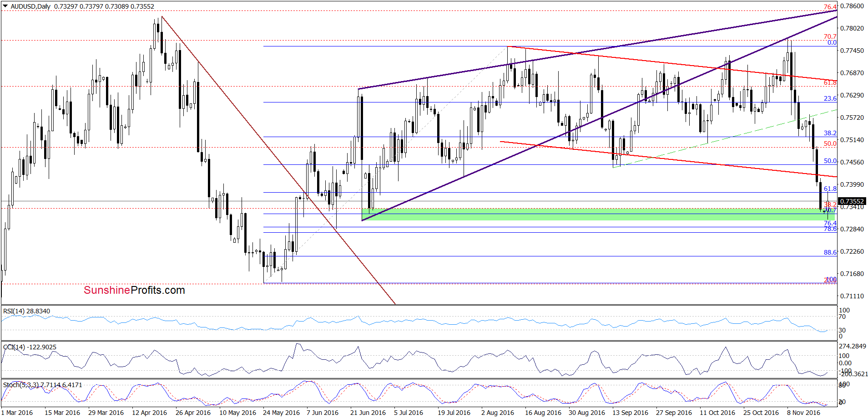This screenshot has width=868, height=419.
Task: Click the blue 50.0 Fibonacci level label
Action: click(830, 161)
